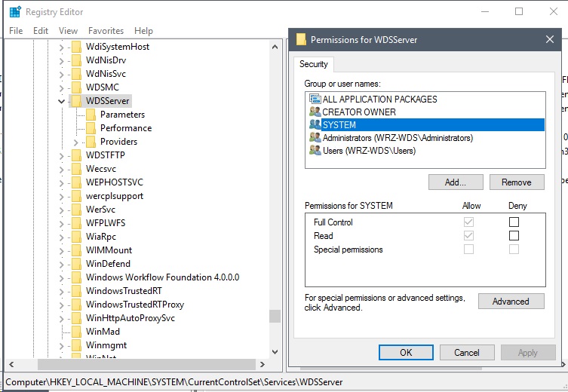
Task: Select the WindowsTrustedRT key
Action: pos(124,291)
